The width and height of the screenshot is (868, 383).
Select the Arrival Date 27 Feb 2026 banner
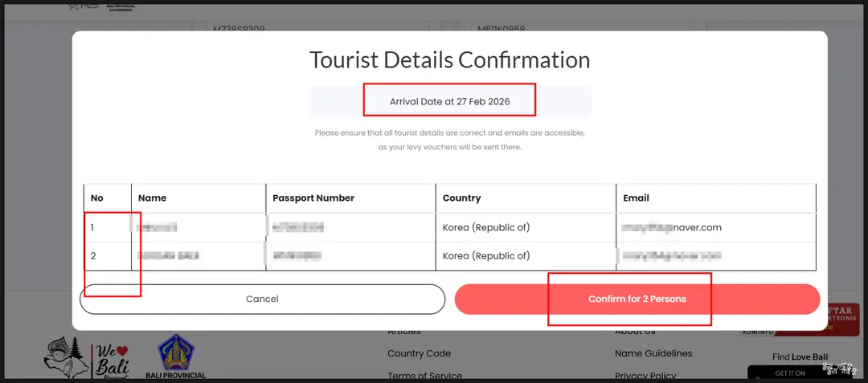(450, 102)
